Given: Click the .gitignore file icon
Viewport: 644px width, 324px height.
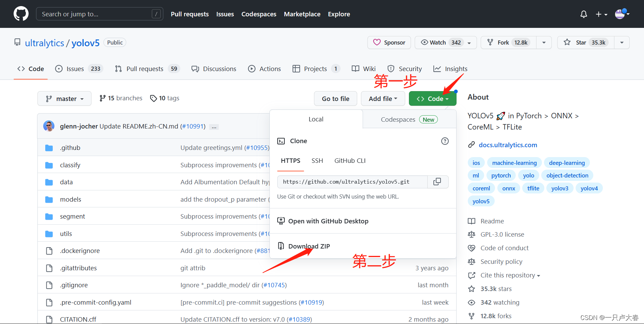Looking at the screenshot, I should click(x=49, y=285).
